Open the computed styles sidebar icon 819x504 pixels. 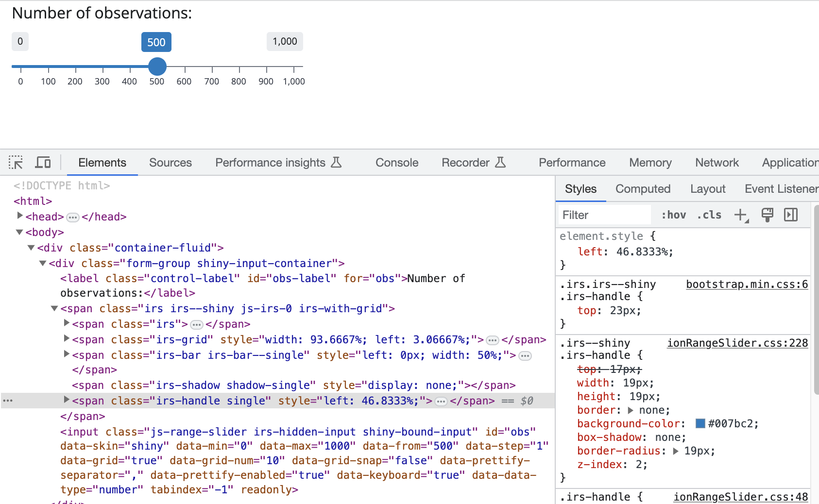click(x=790, y=215)
